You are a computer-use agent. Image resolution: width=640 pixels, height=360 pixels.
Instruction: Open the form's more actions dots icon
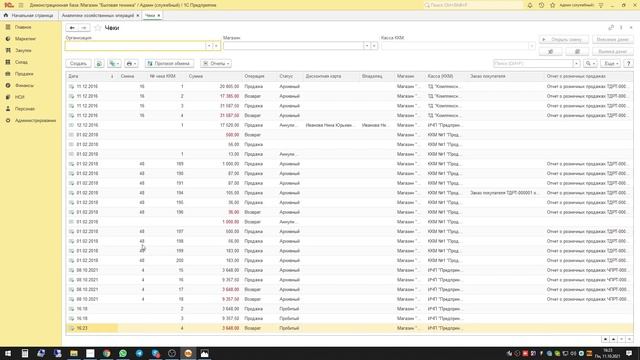[621, 28]
